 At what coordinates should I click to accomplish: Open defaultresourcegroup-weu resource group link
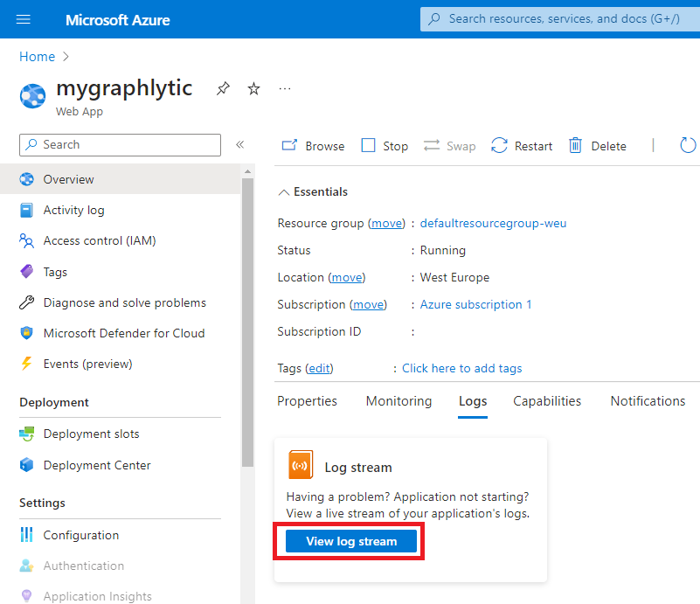click(x=493, y=223)
